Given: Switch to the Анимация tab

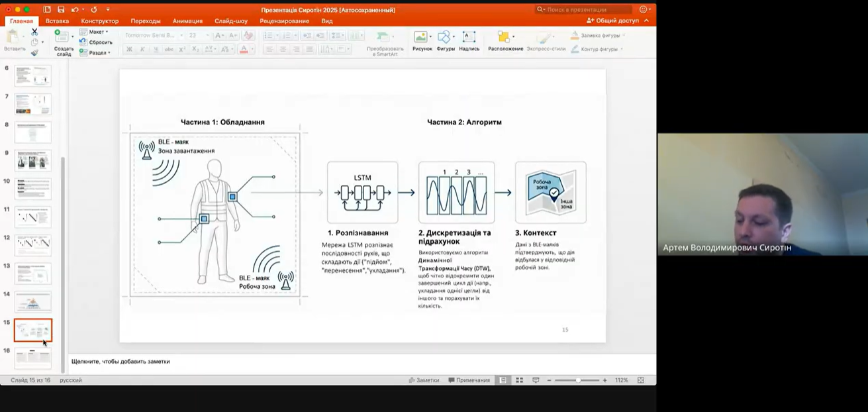Looking at the screenshot, I should [x=187, y=21].
